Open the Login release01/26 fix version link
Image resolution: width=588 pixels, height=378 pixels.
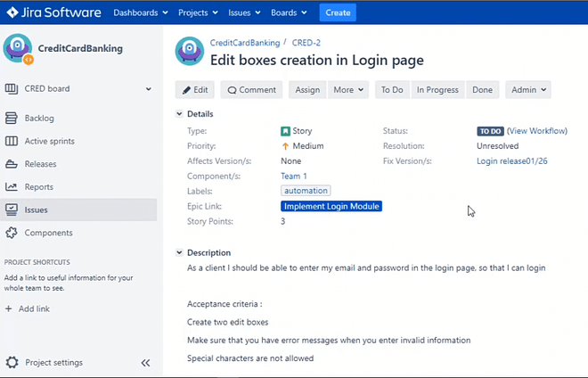coord(512,161)
